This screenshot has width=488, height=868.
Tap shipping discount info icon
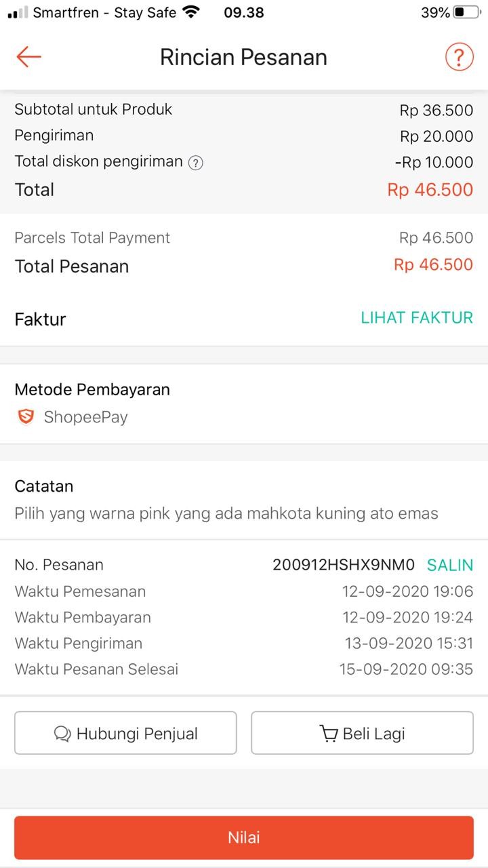click(196, 163)
